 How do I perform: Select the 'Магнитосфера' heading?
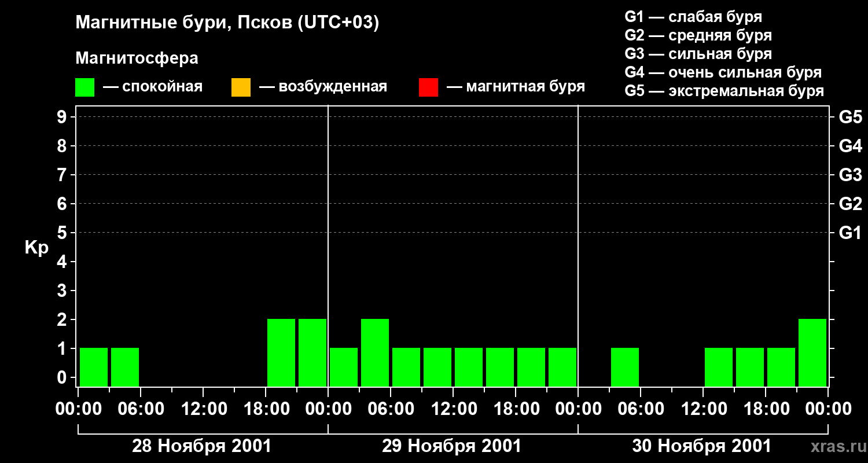[x=137, y=58]
